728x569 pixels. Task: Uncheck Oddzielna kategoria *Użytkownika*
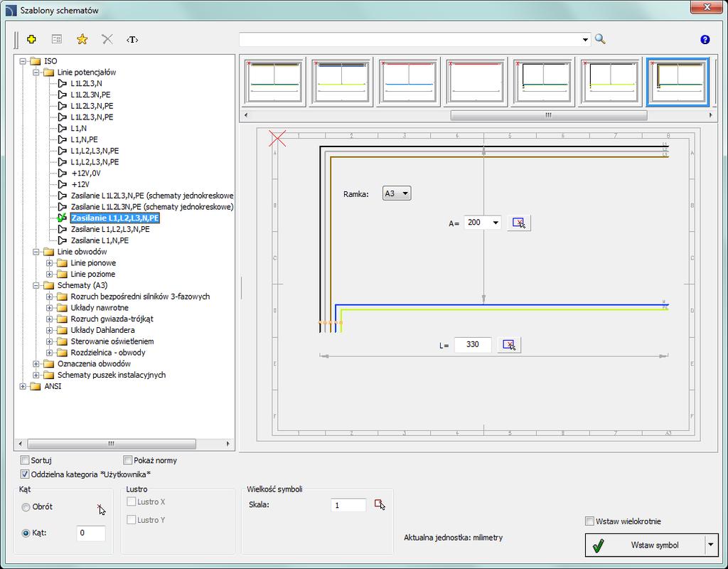[x=25, y=474]
